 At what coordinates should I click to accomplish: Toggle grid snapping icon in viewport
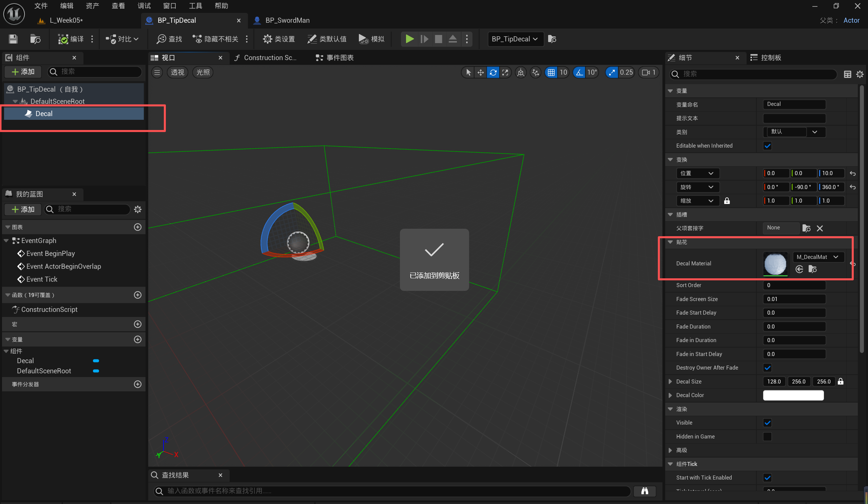point(551,72)
